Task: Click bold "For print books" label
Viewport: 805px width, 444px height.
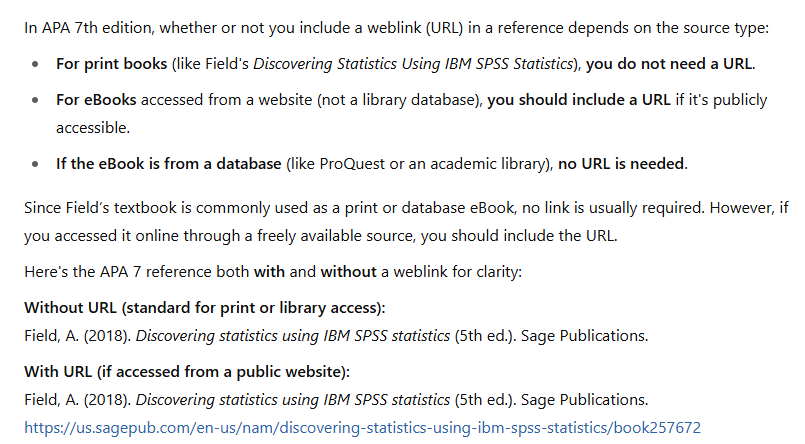Action: [111, 64]
